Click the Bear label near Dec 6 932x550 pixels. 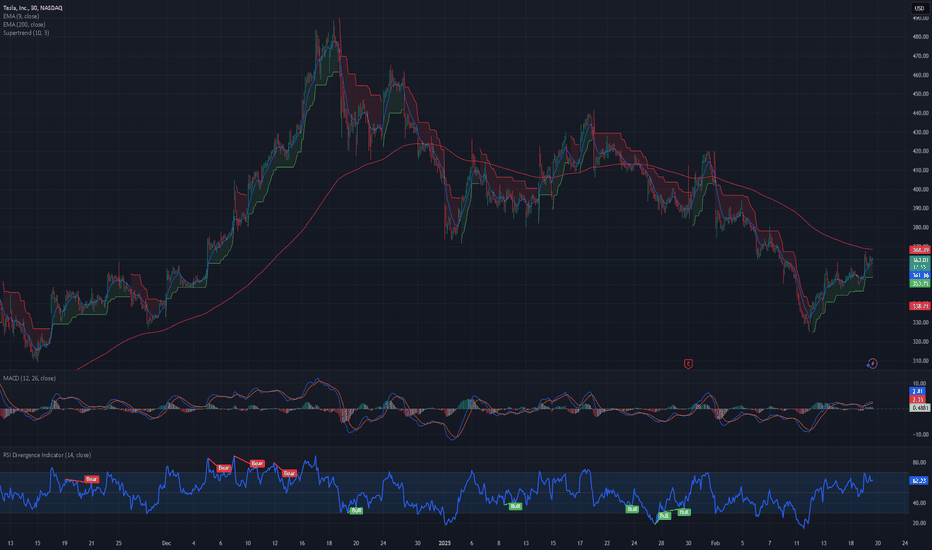click(223, 468)
